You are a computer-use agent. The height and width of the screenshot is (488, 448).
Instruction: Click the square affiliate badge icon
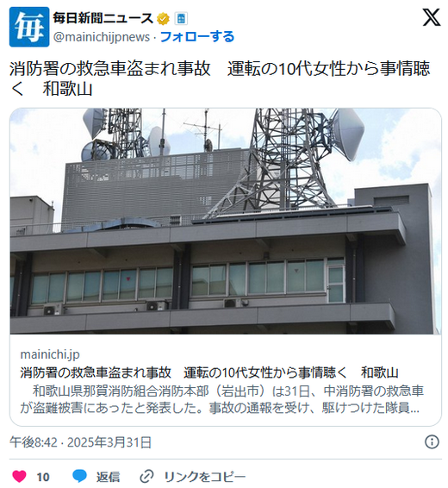[181, 19]
